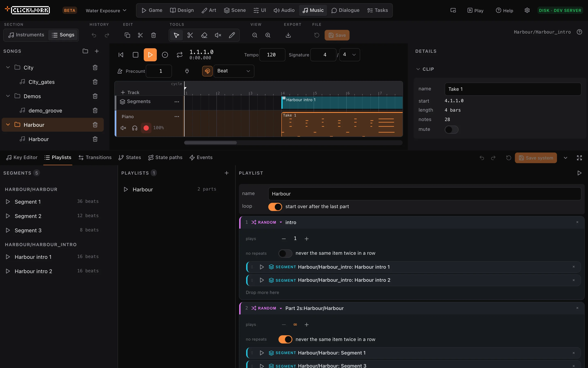Screen dimensions: 588x368
Task: Rewind to start of song
Action: pos(121,55)
